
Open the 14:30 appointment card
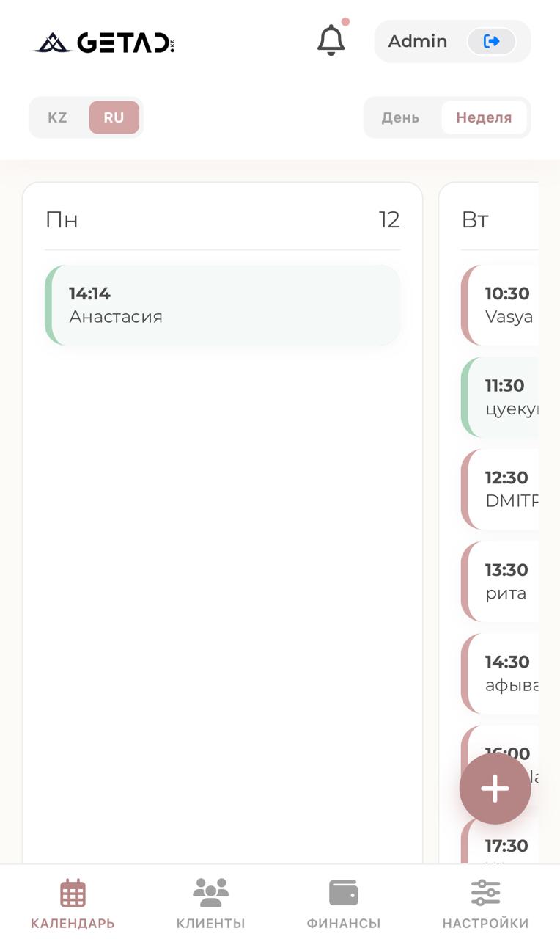coord(502,673)
